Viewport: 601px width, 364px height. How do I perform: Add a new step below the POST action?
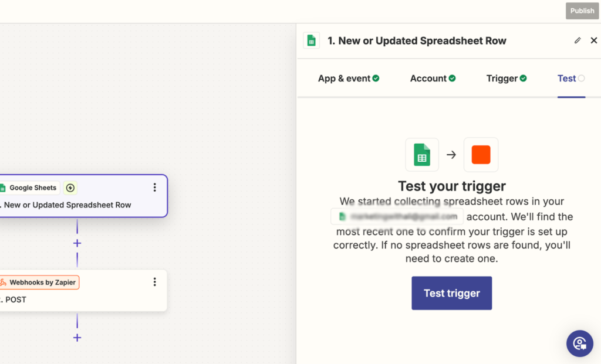[x=77, y=337]
